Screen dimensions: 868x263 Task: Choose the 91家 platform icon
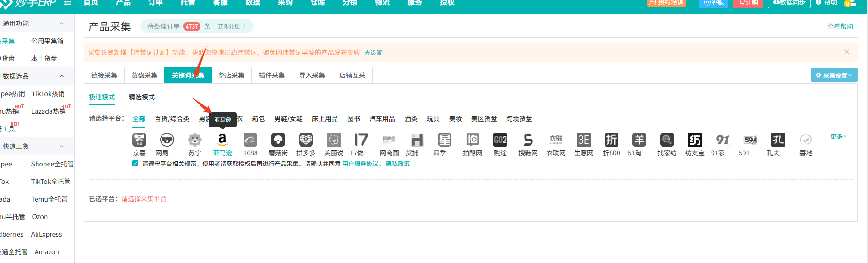tap(723, 140)
